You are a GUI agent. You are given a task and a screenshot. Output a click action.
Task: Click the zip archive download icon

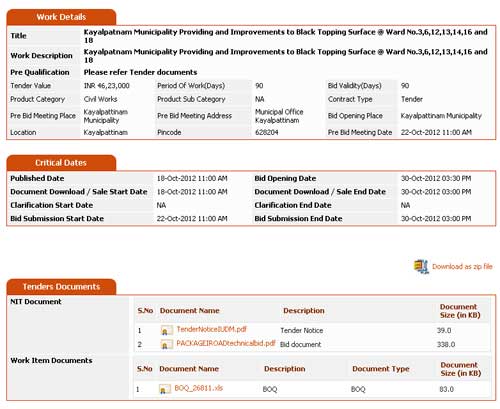[421, 266]
